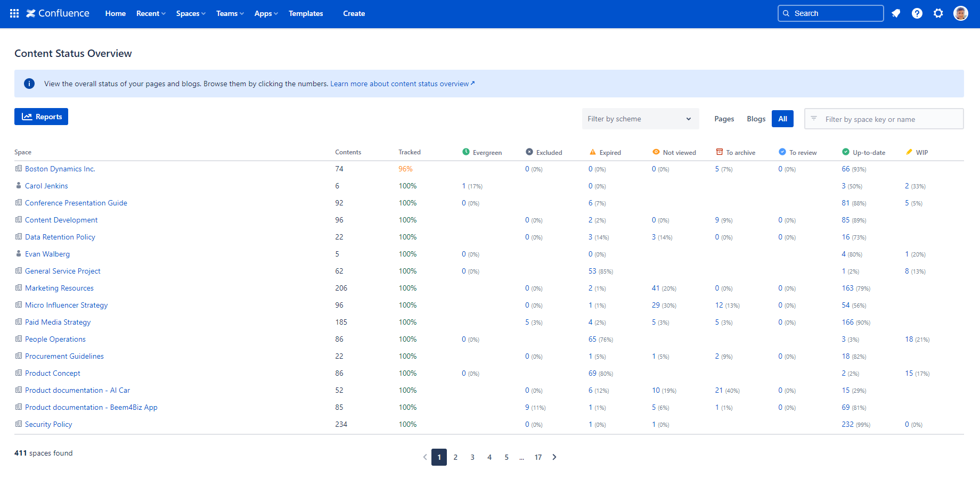The height and width of the screenshot is (479, 980).
Task: Click the Evergreen status icon in the column header
Action: (x=466, y=152)
